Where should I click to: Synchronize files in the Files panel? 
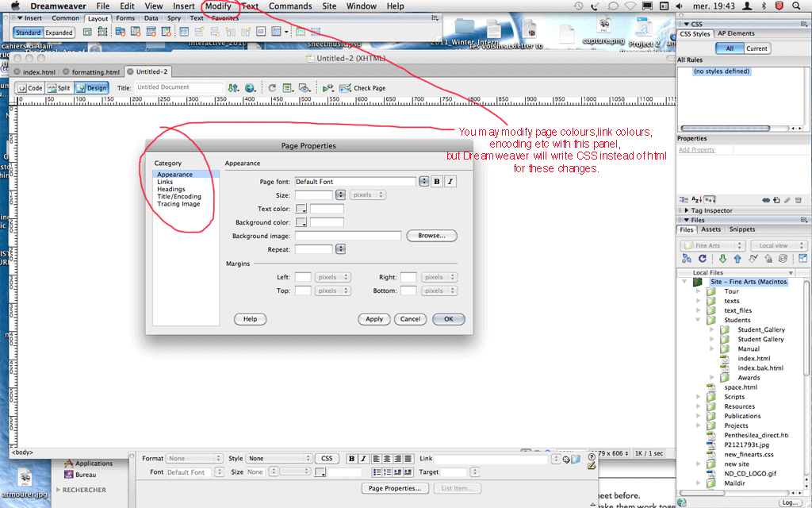(x=783, y=258)
